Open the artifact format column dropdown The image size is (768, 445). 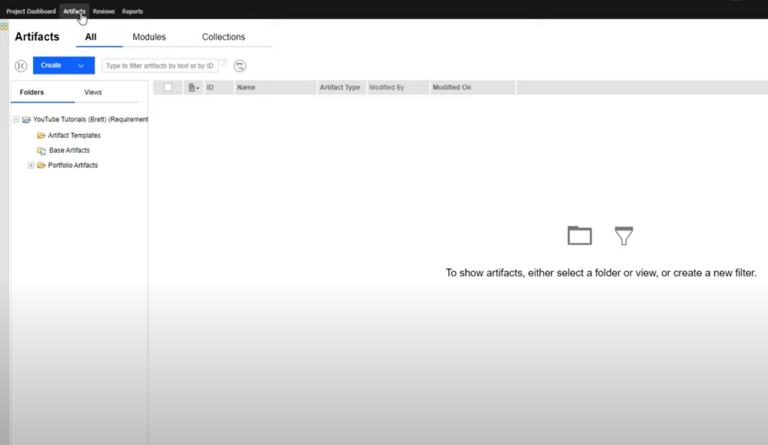[x=193, y=88]
